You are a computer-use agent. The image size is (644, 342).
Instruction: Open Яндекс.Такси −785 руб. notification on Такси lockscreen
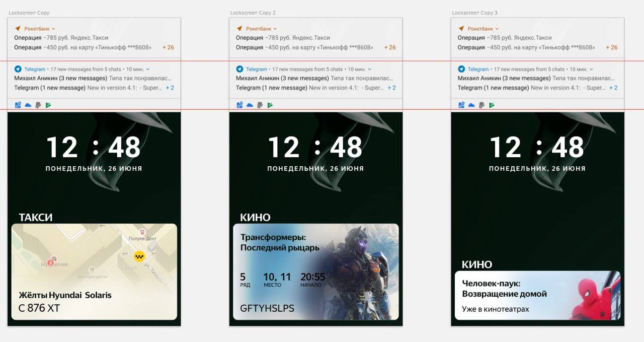[x=61, y=38]
